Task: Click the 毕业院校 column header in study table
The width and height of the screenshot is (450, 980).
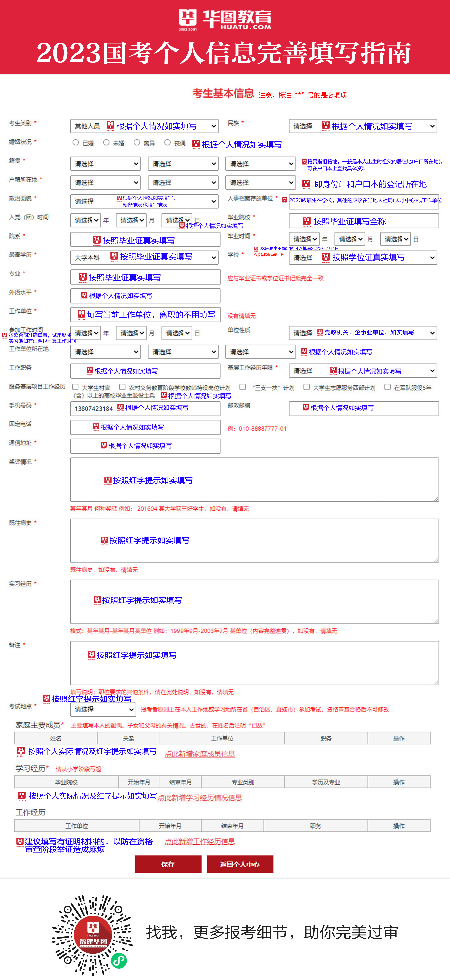Action: (66, 782)
